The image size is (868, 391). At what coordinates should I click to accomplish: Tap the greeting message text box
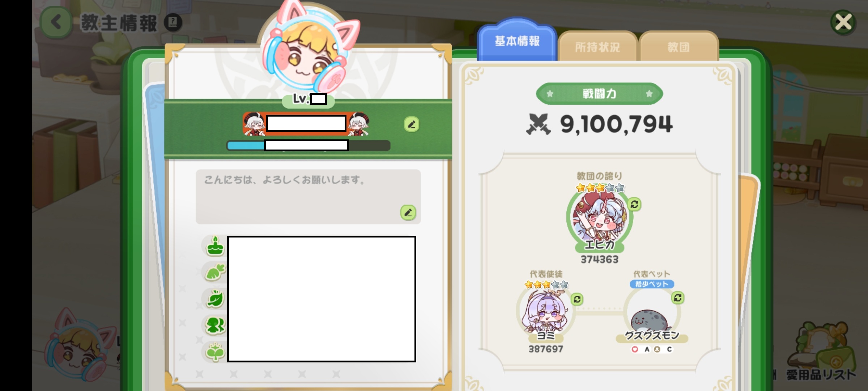308,197
